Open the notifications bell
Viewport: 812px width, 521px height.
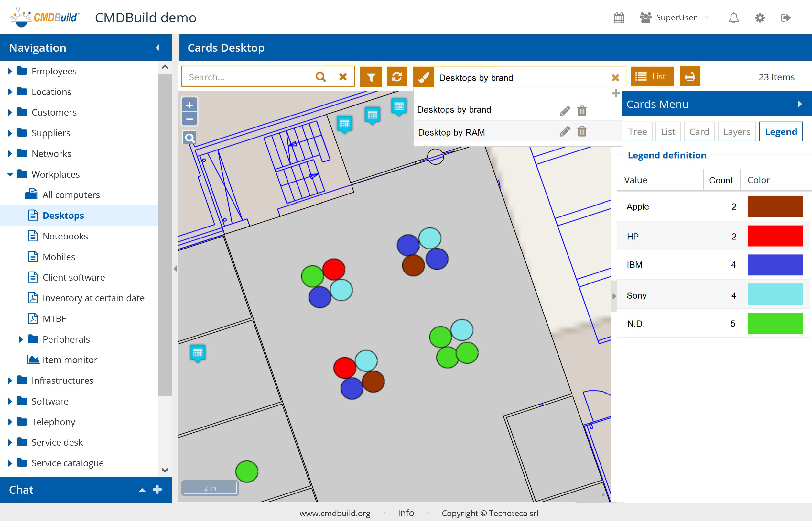[x=733, y=17]
